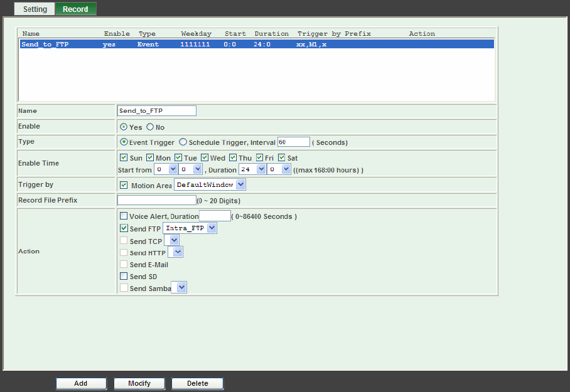Viewport: 570px width, 392px height.
Task: Choose Schedule Trigger type
Action: 183,142
